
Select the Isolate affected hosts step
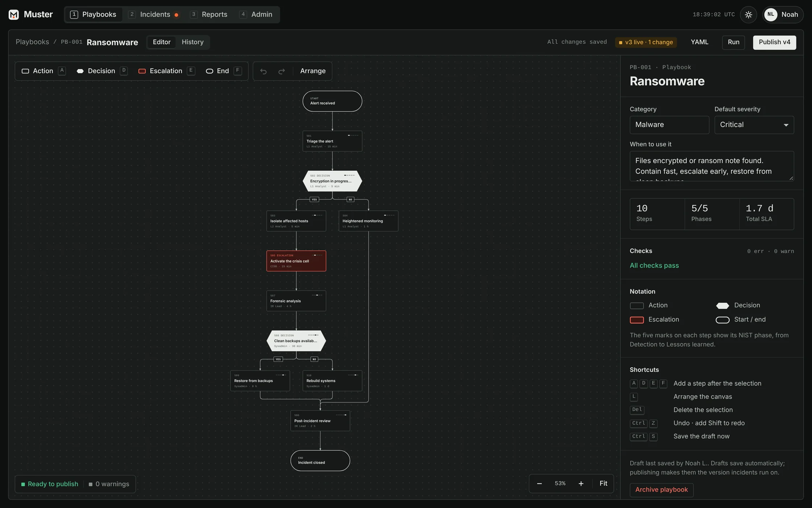296,221
